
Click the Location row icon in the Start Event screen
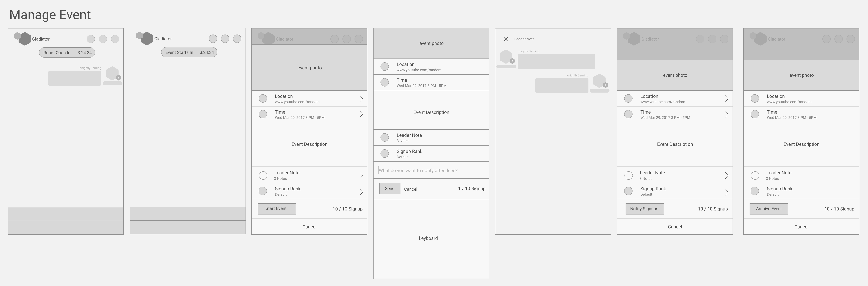point(263,98)
